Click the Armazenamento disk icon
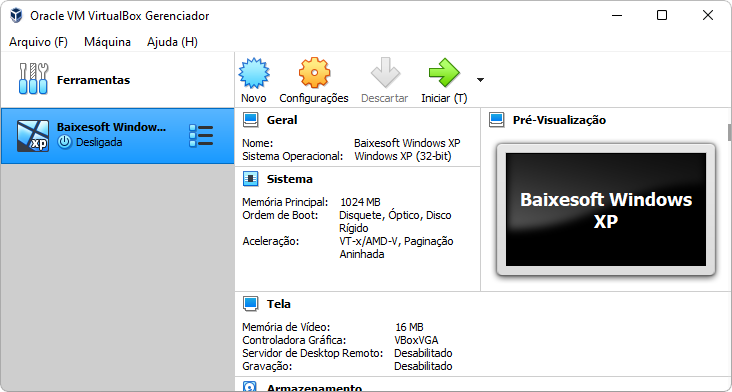 point(251,387)
